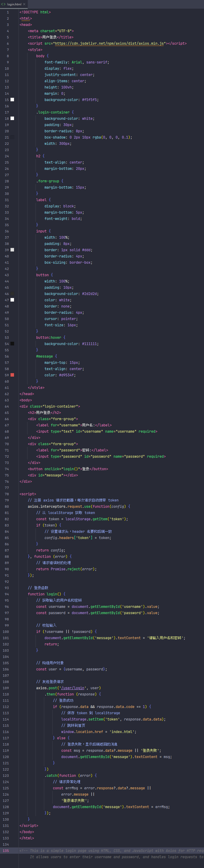Click 'font-family: Arial, sans-serif;' declaration
This screenshot has height=868, width=204.
point(77,62)
